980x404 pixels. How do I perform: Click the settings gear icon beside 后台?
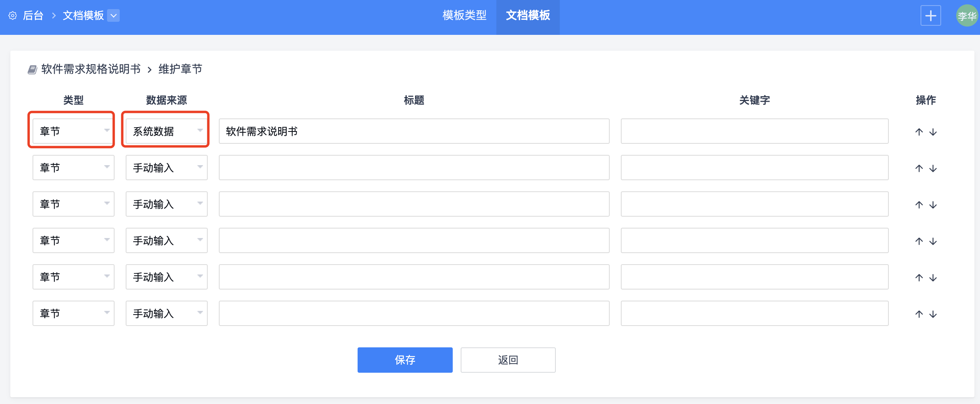click(13, 16)
